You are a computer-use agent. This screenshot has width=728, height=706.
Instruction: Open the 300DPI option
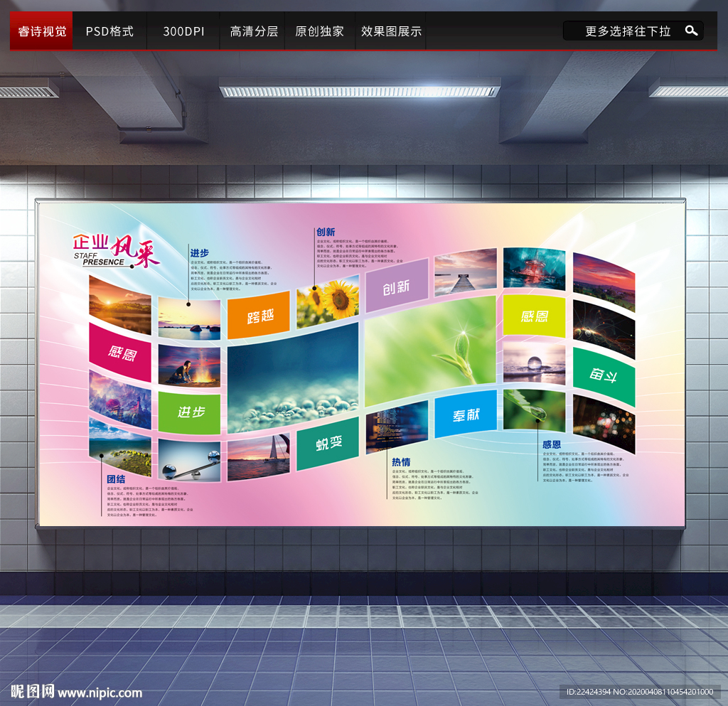[183, 31]
